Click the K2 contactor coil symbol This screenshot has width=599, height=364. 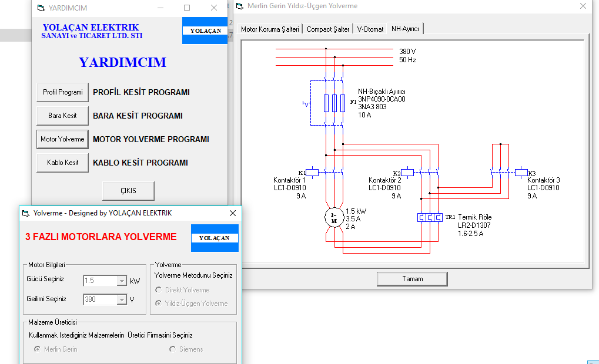click(x=407, y=173)
